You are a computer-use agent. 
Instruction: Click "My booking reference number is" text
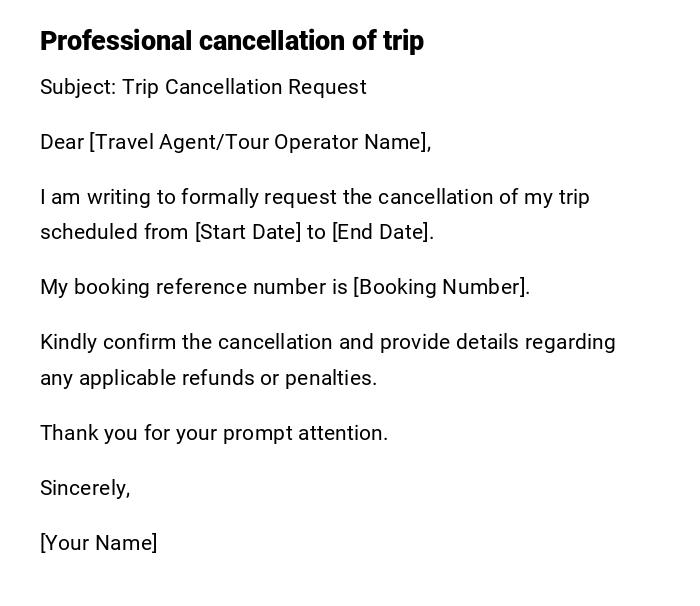194,287
